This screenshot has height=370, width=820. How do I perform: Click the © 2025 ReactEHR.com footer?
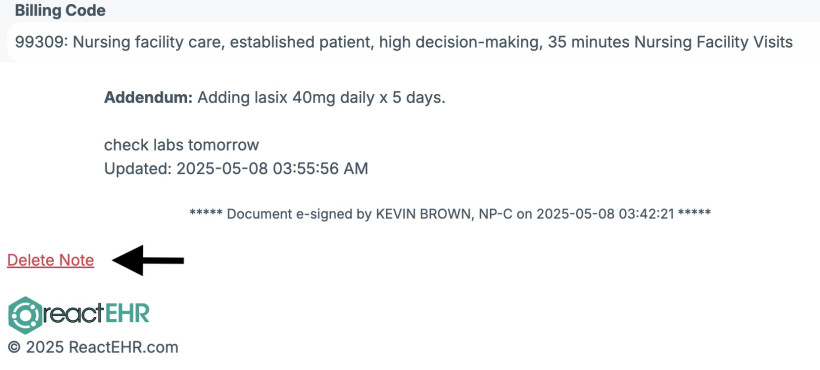[93, 347]
